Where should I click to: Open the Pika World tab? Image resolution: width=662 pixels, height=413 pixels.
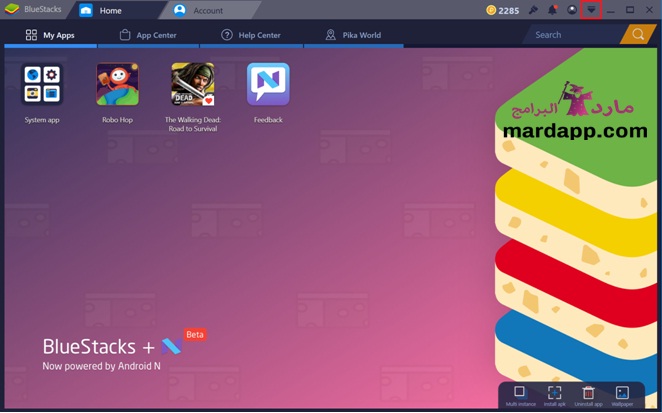353,35
